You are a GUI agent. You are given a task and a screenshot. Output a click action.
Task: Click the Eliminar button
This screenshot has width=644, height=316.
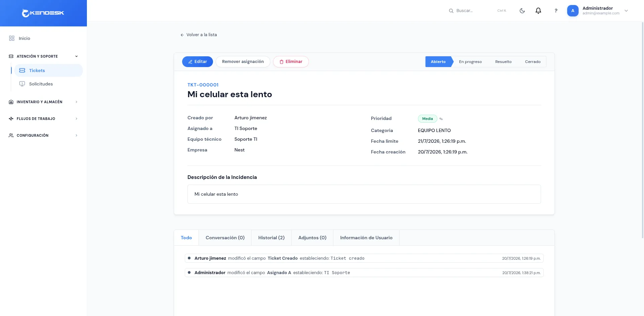[291, 62]
